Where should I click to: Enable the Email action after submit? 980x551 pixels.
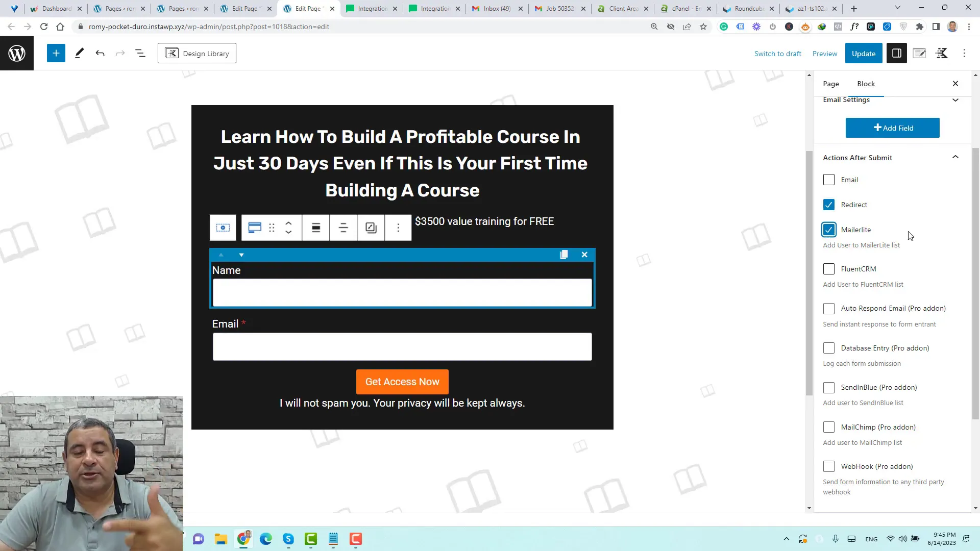point(828,180)
